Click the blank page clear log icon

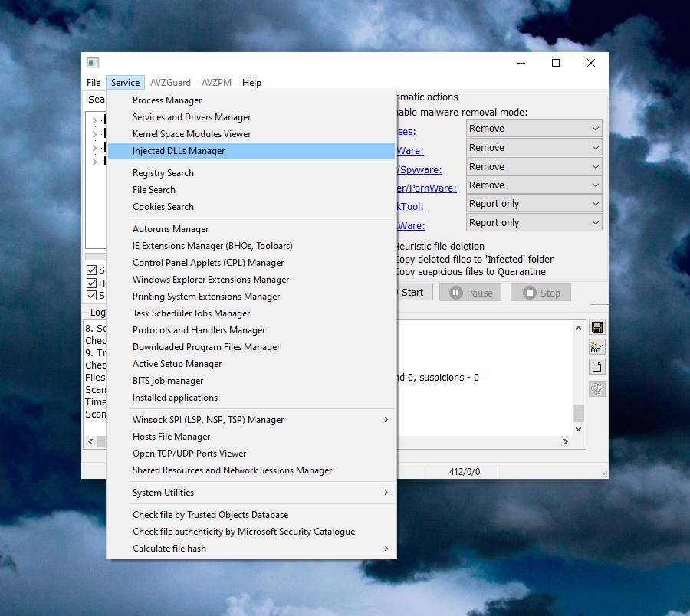[597, 367]
